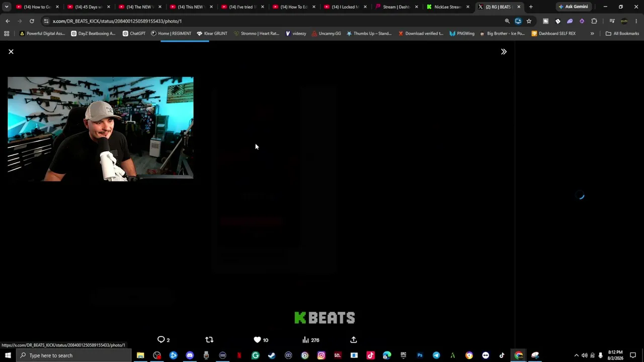Image resolution: width=644 pixels, height=362 pixels.
Task: Open the Chrome extensions puzzle menu
Action: pos(594,21)
